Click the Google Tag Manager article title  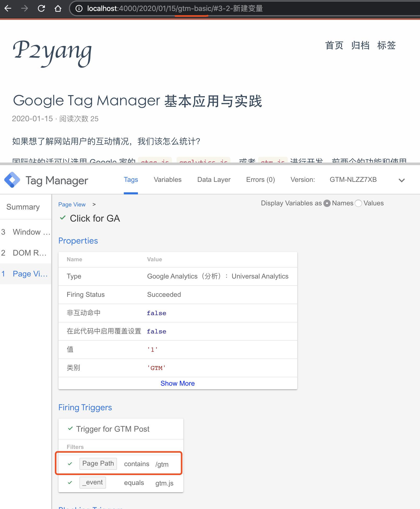137,101
